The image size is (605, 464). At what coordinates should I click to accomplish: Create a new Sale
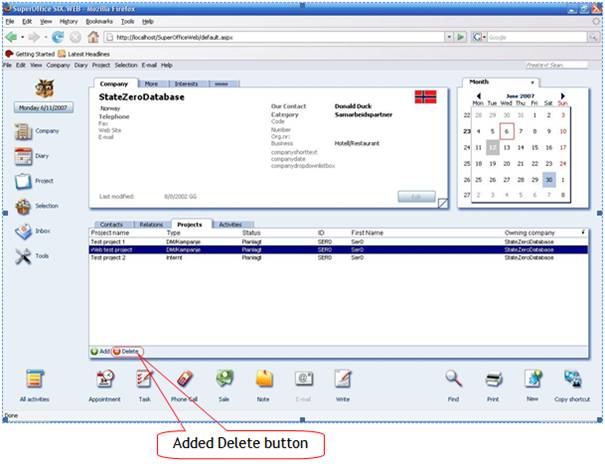[x=225, y=379]
